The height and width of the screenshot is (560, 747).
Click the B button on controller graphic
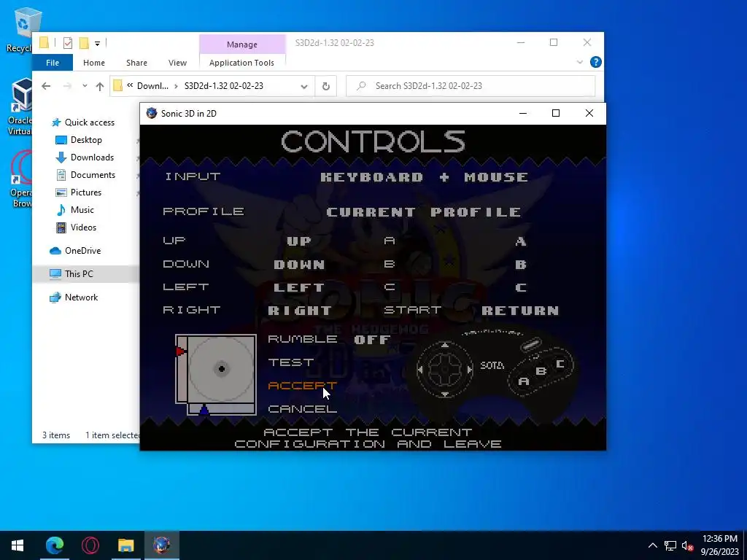tap(541, 371)
